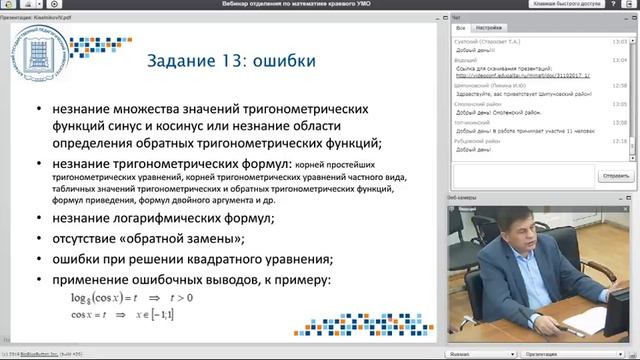Click the chat scrollbar up arrow
Viewport: 640px width, 360px height.
click(633, 41)
